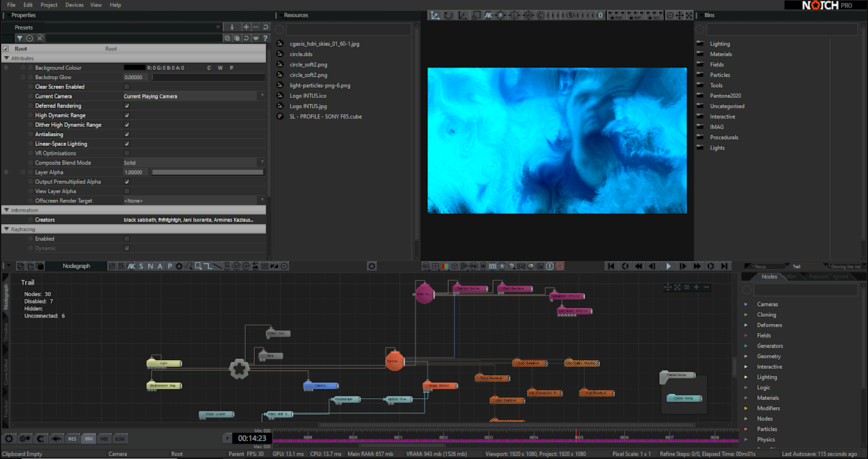Open the Offscreen Render Target dropdown
This screenshot has height=459, width=868.
(x=194, y=201)
